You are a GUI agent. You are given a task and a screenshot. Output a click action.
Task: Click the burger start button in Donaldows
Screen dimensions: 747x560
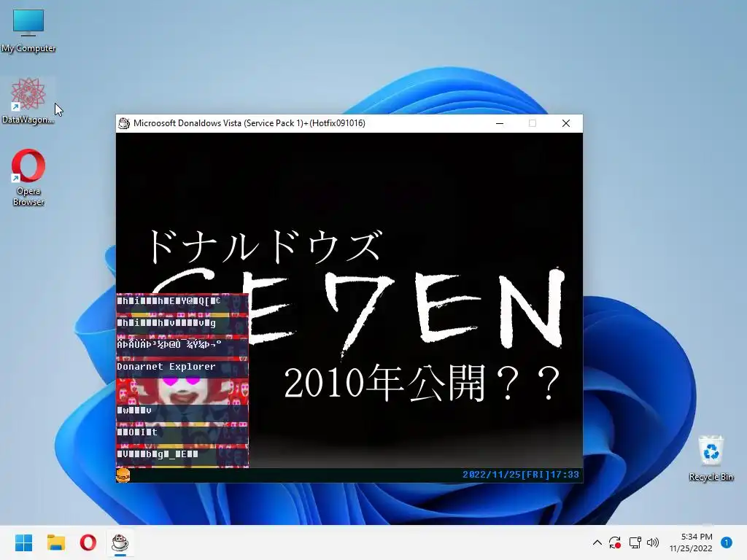tap(123, 475)
